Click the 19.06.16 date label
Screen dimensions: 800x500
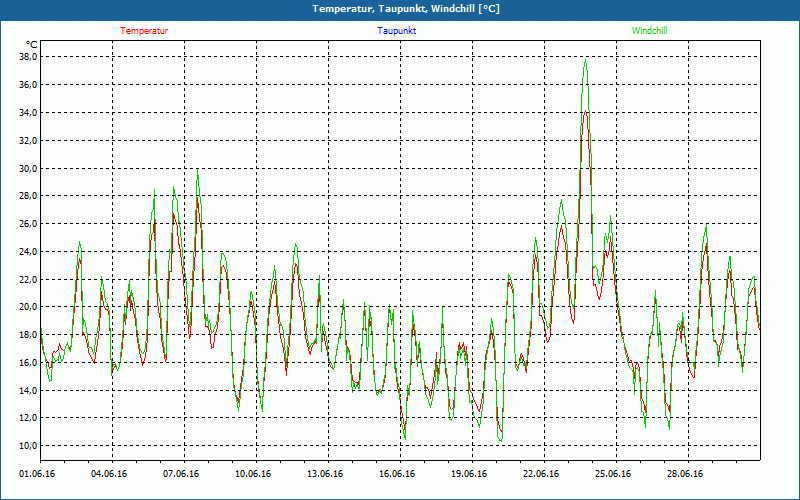click(469, 474)
